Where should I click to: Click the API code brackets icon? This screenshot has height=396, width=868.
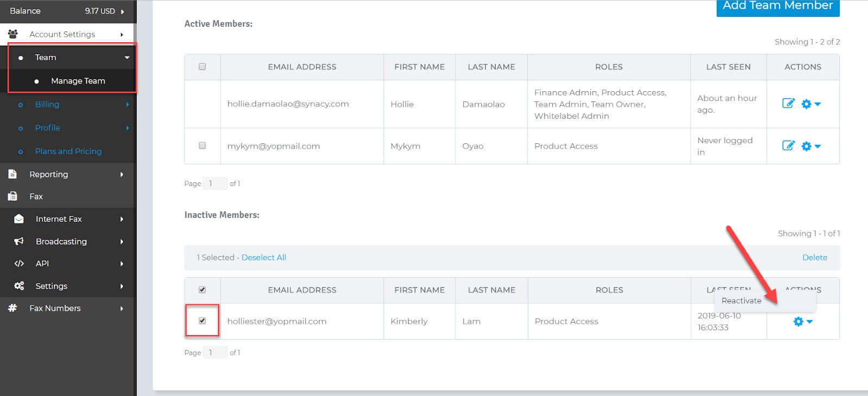[x=19, y=264]
